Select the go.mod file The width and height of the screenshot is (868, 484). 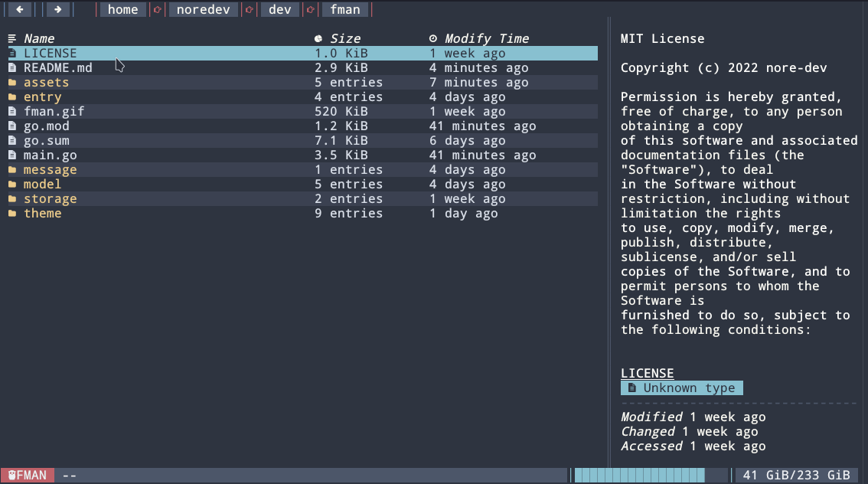coord(46,126)
